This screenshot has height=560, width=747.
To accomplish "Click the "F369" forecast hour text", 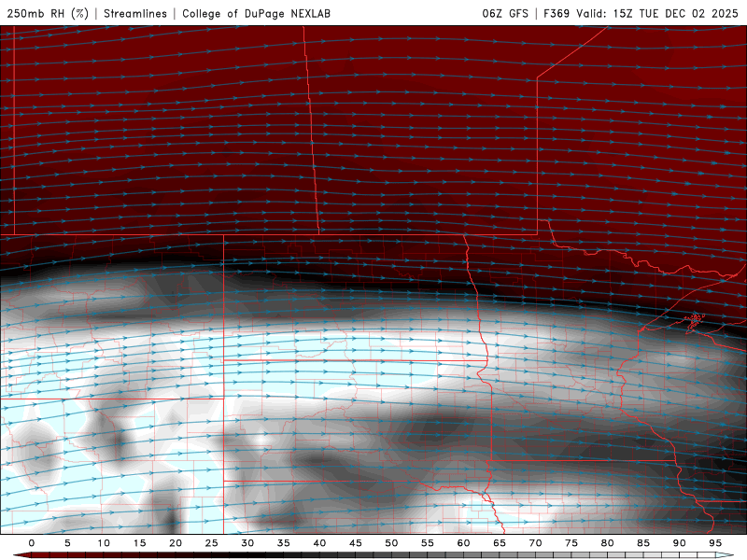I will click(557, 13).
